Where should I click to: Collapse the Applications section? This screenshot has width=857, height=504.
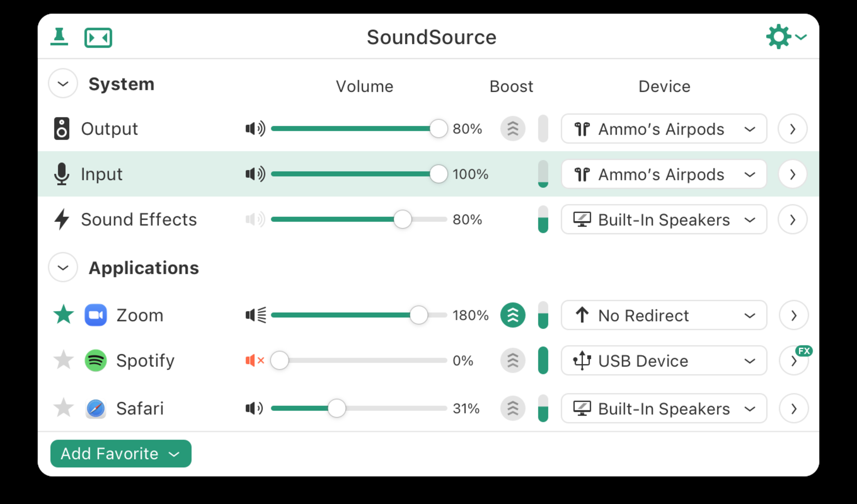tap(63, 268)
